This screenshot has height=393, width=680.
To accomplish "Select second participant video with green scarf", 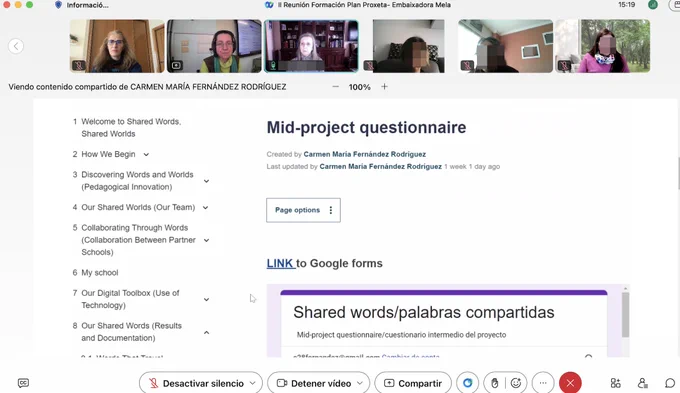I will pos(214,46).
